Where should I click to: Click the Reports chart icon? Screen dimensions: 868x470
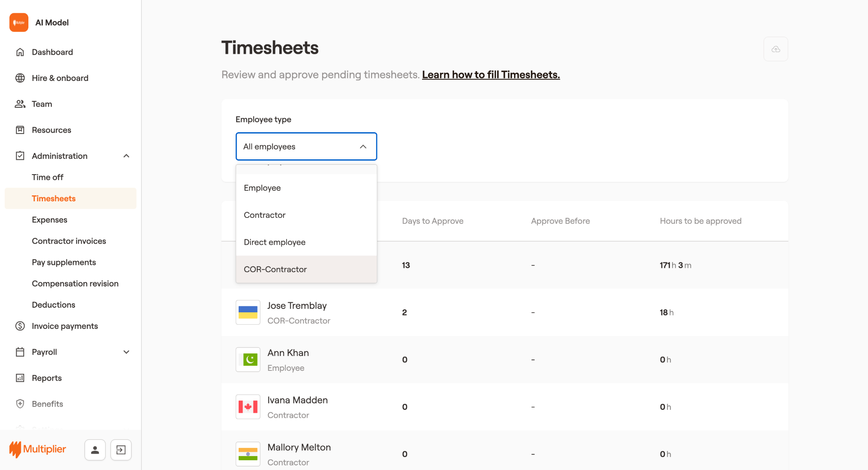tap(20, 378)
